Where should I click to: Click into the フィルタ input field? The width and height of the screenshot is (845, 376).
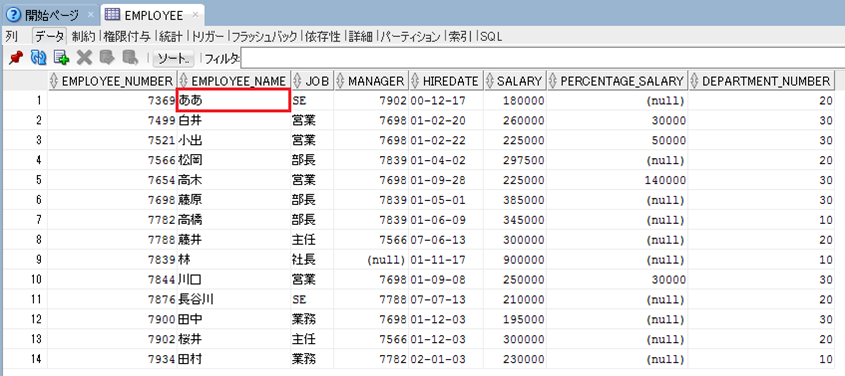542,58
